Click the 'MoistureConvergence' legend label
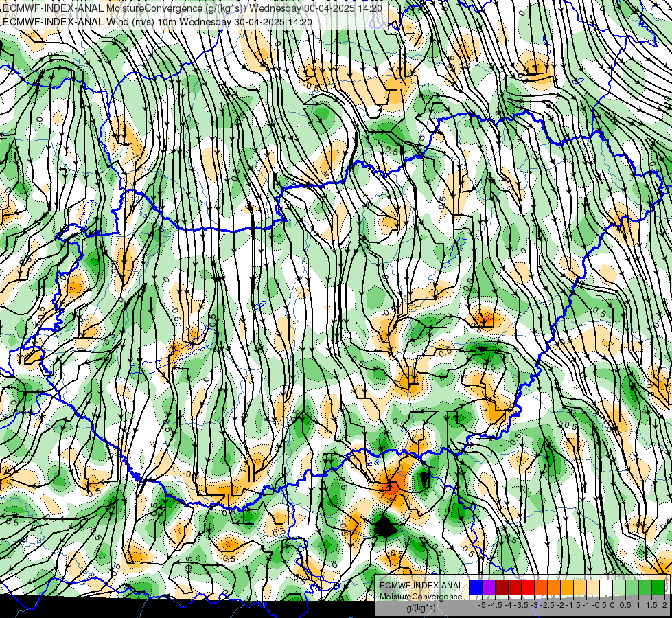The height and width of the screenshot is (618, 672). coord(421,597)
